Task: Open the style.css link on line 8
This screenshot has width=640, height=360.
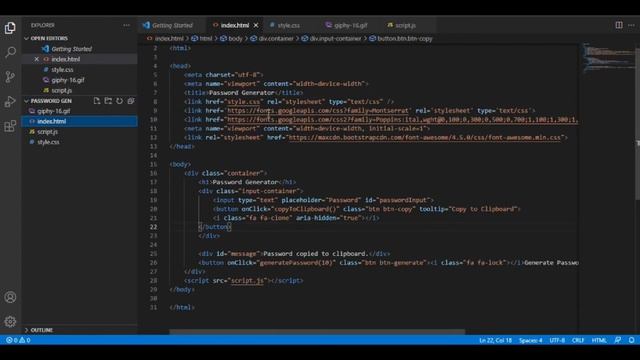Action: [244, 102]
